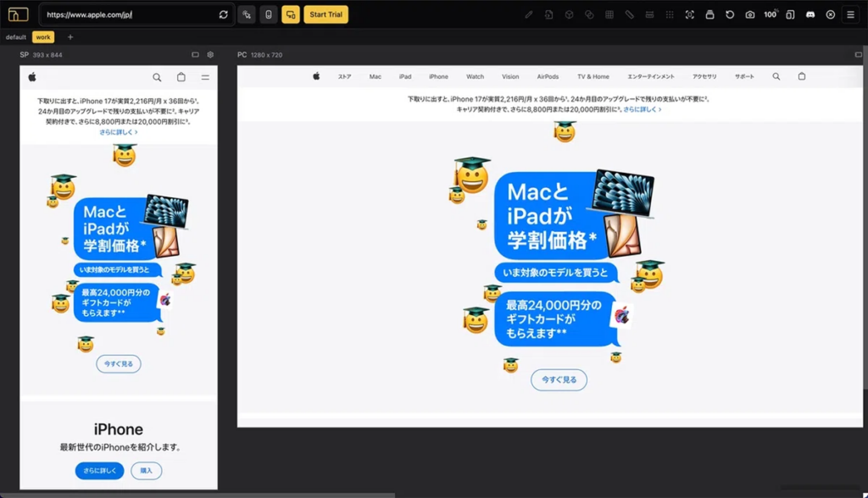Switch to the default workspace tab
Screen dimensions: 868x498
point(16,37)
